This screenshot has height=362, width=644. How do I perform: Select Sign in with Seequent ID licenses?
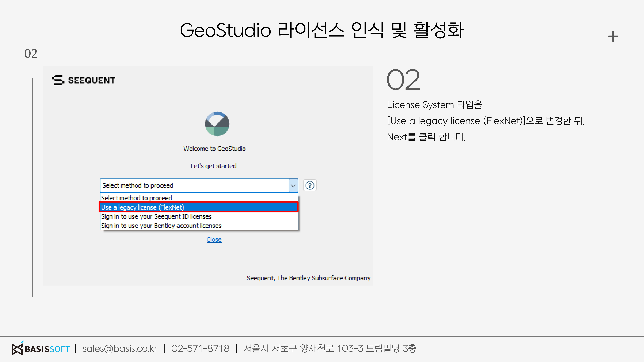point(199,216)
